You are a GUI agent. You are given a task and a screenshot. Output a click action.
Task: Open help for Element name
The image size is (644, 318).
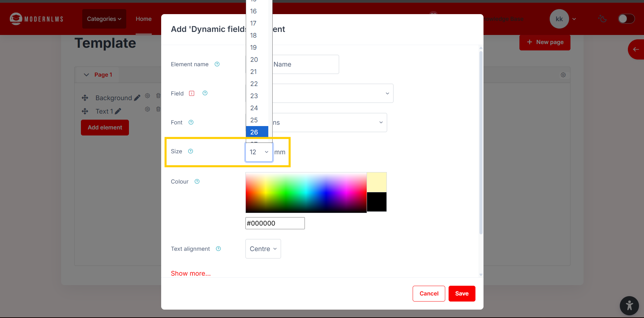click(217, 64)
